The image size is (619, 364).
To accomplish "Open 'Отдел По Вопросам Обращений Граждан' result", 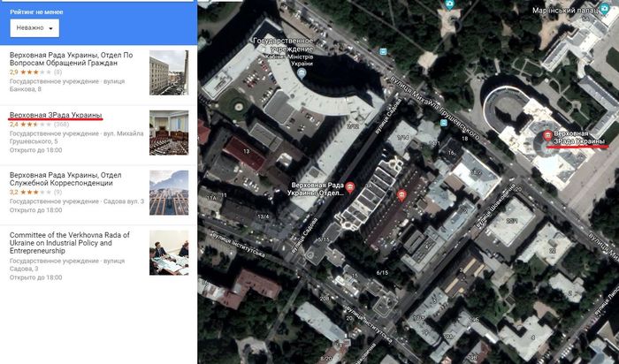I will coord(71,60).
